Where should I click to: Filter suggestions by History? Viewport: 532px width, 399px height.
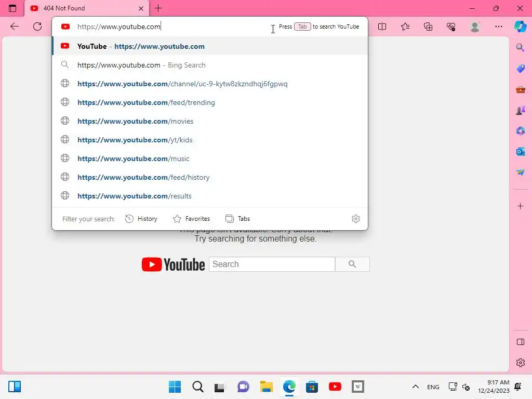pyautogui.click(x=141, y=219)
